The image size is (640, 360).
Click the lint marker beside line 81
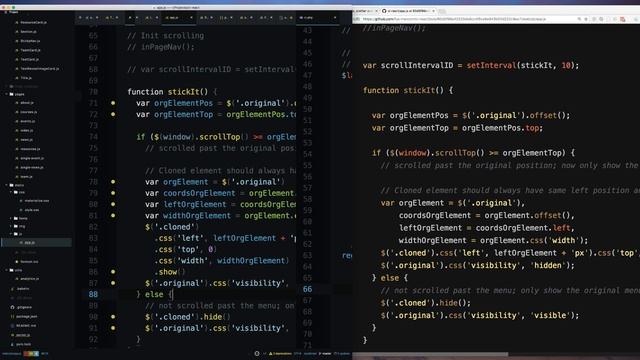113,216
